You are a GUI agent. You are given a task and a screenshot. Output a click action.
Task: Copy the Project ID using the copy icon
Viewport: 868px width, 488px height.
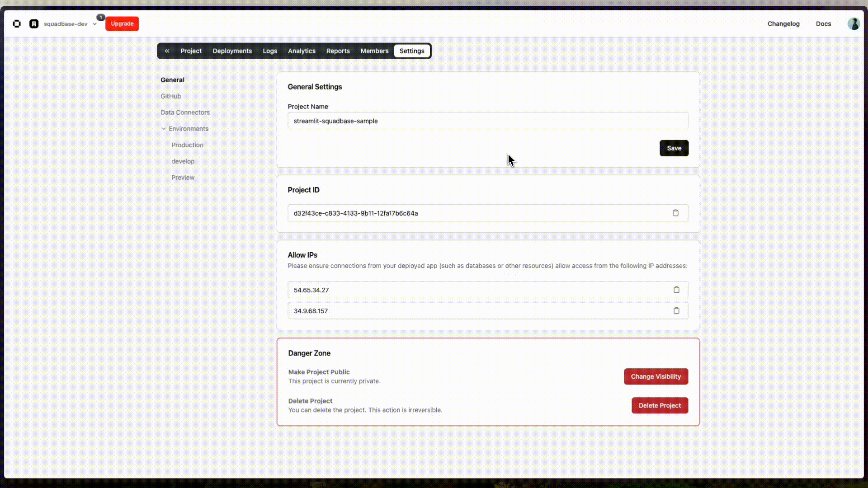click(675, 213)
